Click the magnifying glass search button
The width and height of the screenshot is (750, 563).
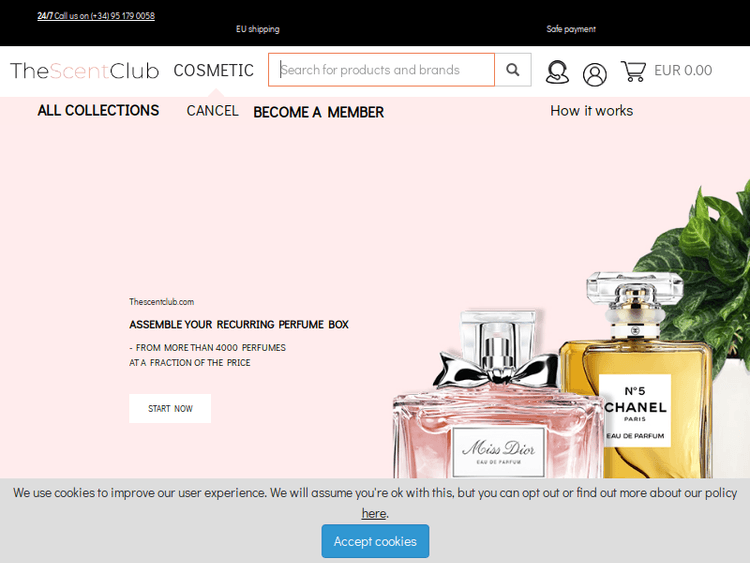tap(513, 70)
